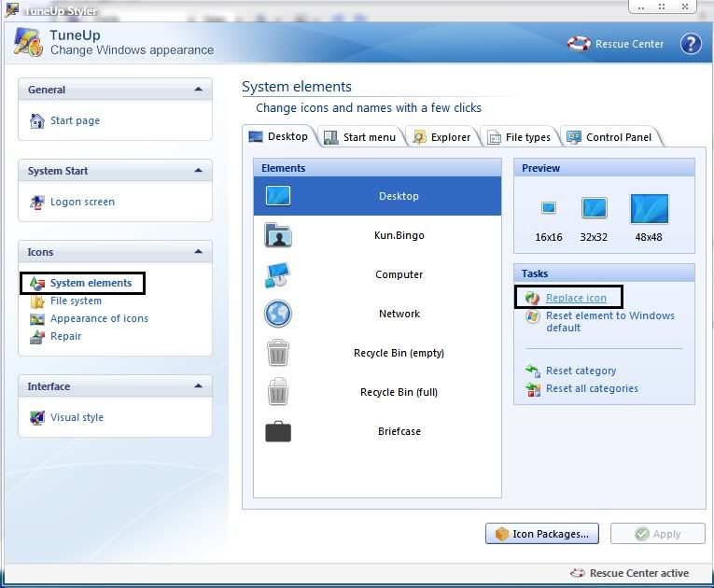Click the TuneUp Styler title bar icon
Viewport: 714px width, 588px height.
12,9
